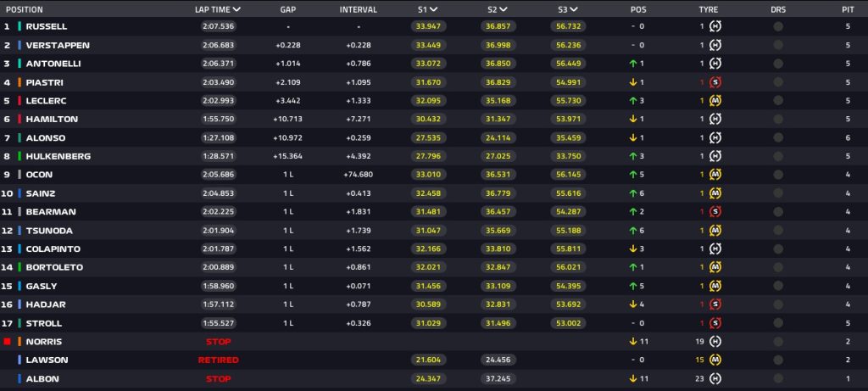Click Piastri's red soft tyre icon

pos(715,82)
